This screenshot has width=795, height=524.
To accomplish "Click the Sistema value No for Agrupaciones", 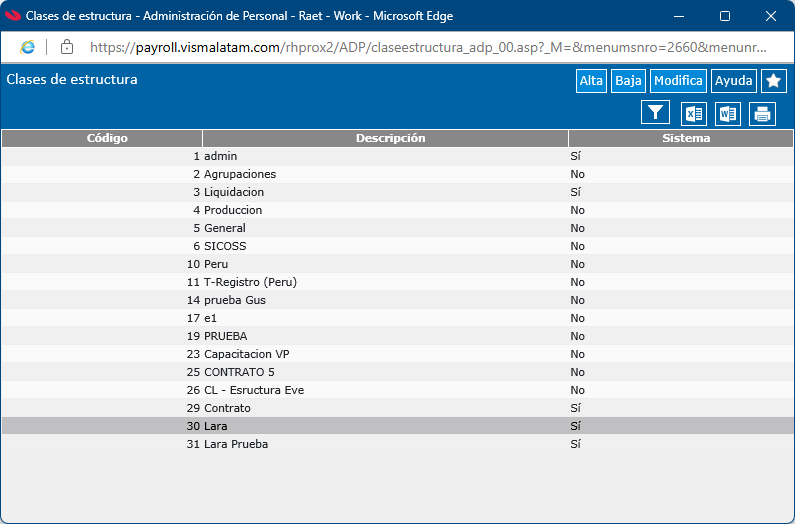I will (577, 174).
